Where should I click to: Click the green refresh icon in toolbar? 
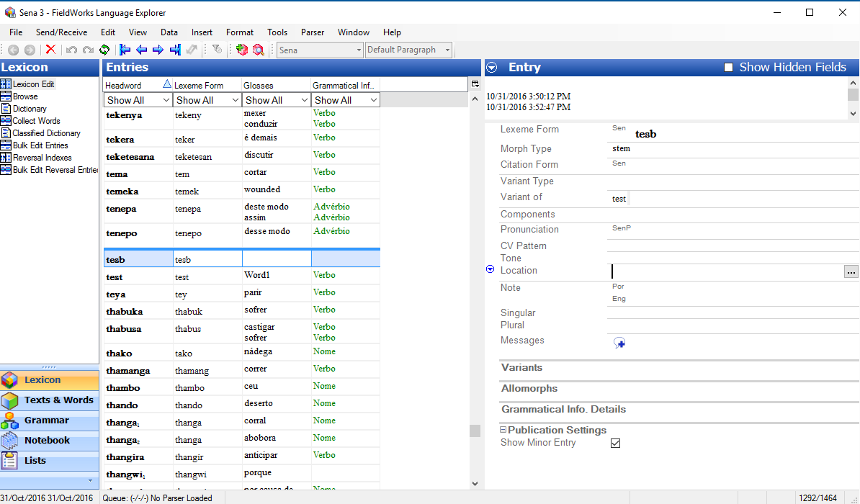click(104, 50)
